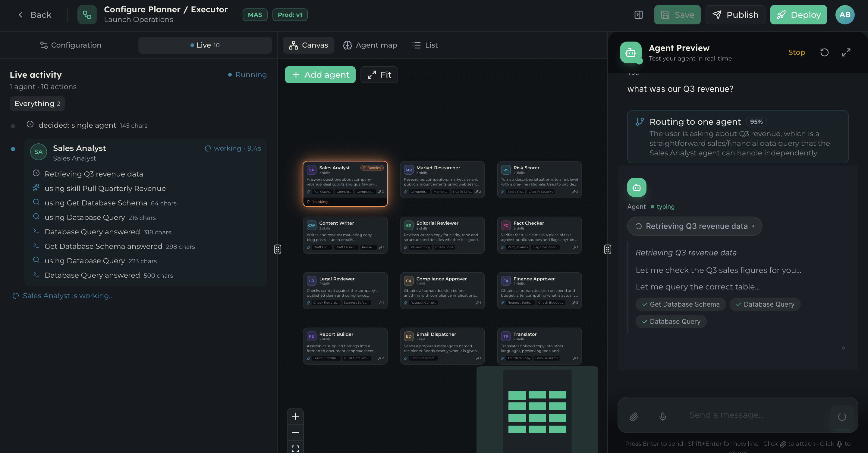The height and width of the screenshot is (453, 868).
Task: Expand the using Get Database Schema row
Action: coord(105,203)
